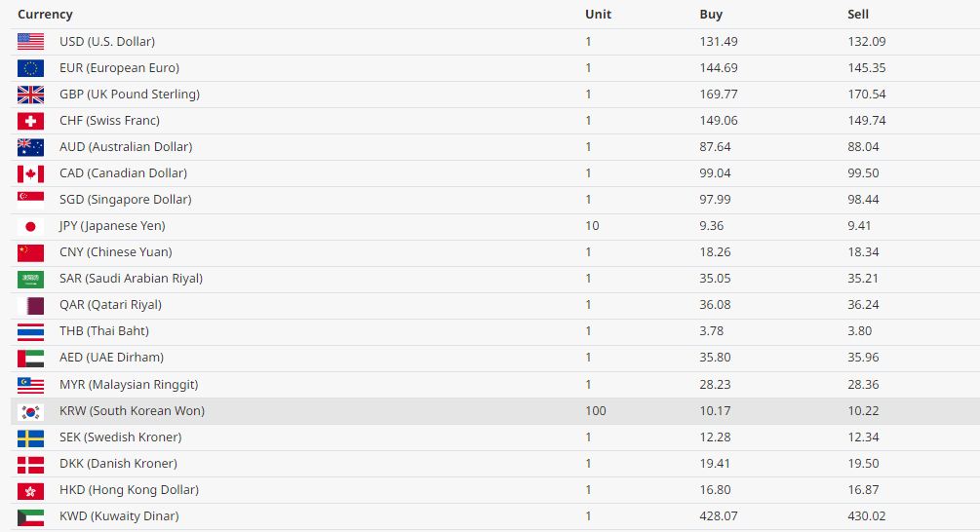The image size is (980, 532).
Task: Click the Swiss flag icon
Action: click(30, 121)
